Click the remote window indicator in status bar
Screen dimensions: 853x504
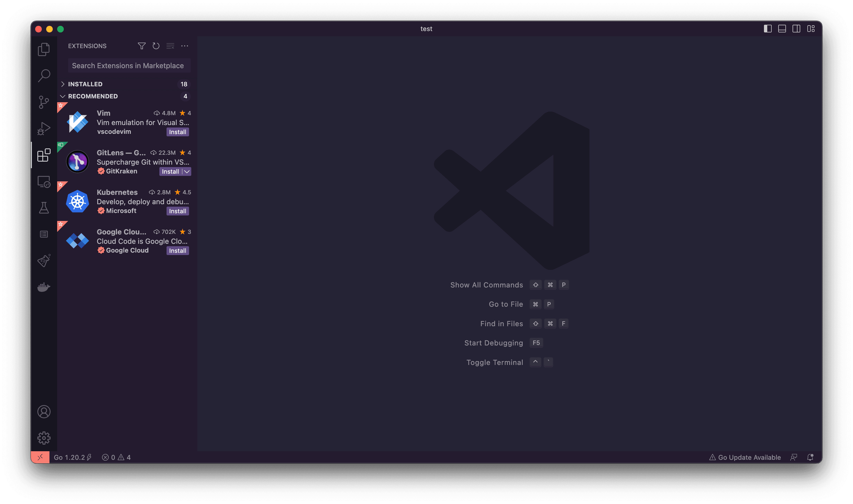coord(40,457)
